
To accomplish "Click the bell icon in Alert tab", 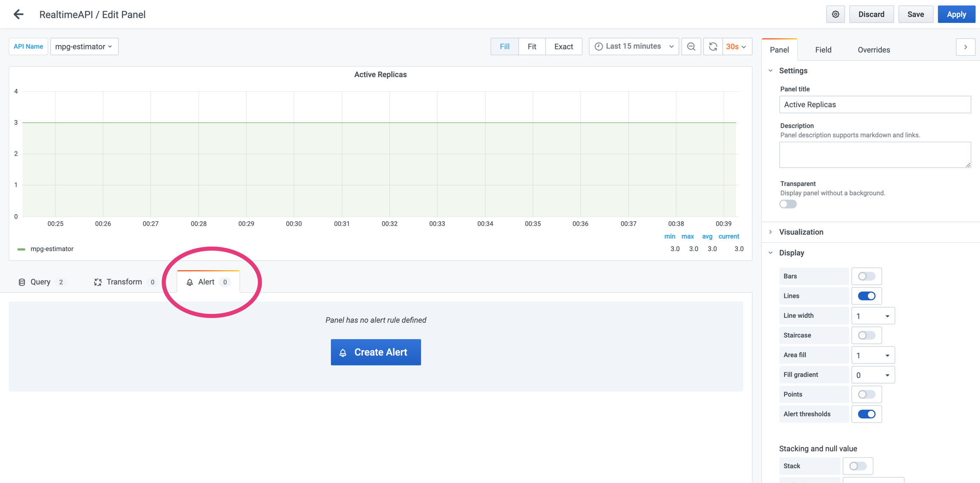I will pos(190,282).
